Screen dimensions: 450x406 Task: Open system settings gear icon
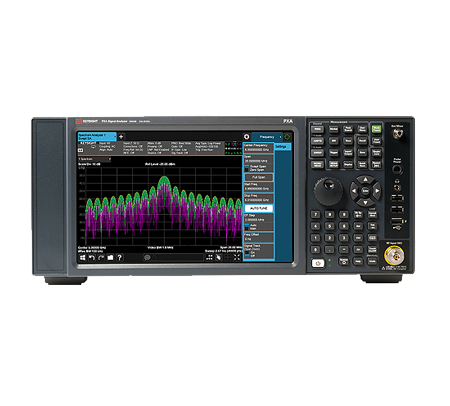point(246,137)
